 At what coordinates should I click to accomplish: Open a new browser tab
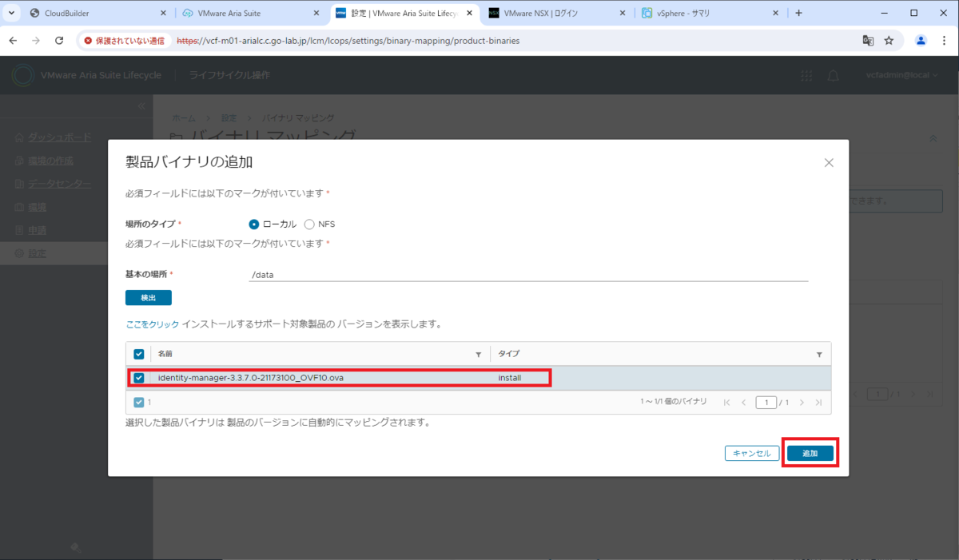click(x=798, y=14)
